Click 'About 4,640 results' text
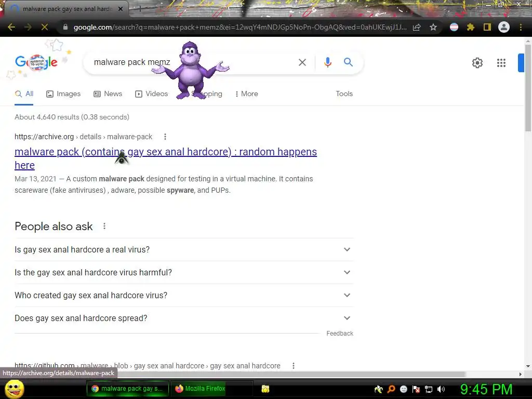Viewport: 532px width, 399px height. (x=72, y=117)
